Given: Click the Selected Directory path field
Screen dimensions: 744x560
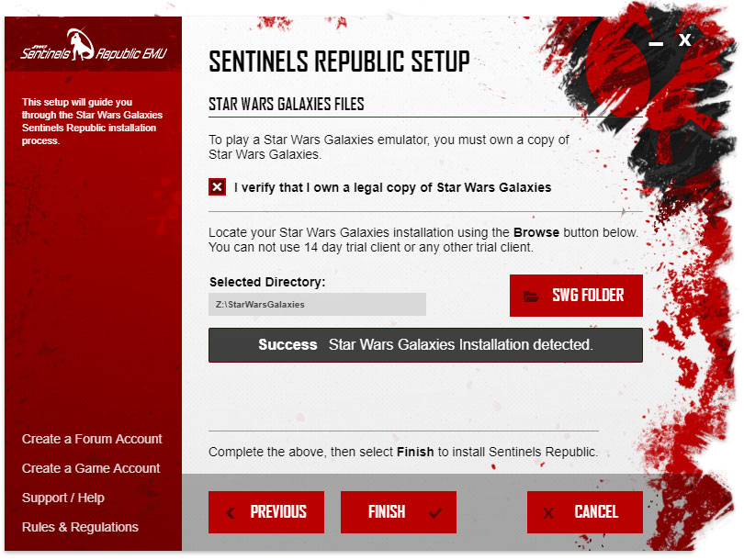Looking at the screenshot, I should click(x=317, y=304).
